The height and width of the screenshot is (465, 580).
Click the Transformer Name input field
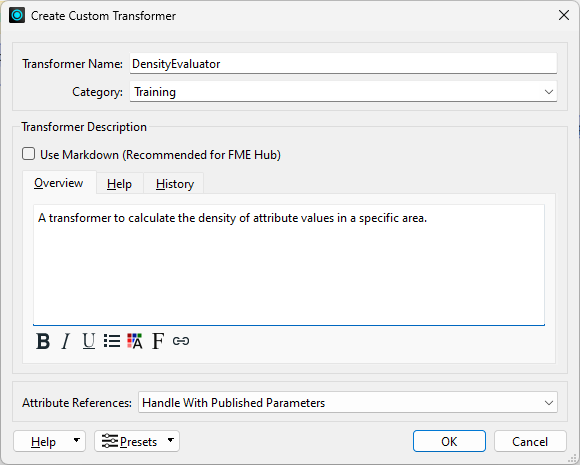[343, 64]
